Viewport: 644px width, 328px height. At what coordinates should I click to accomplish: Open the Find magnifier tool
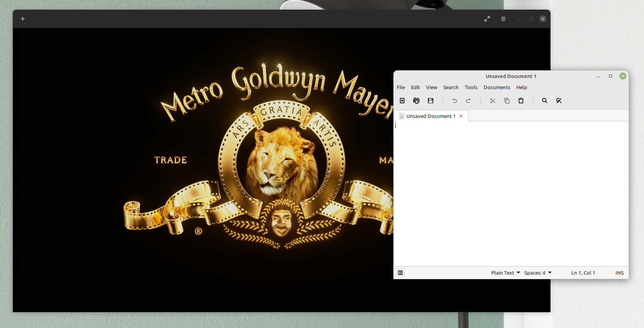(545, 101)
